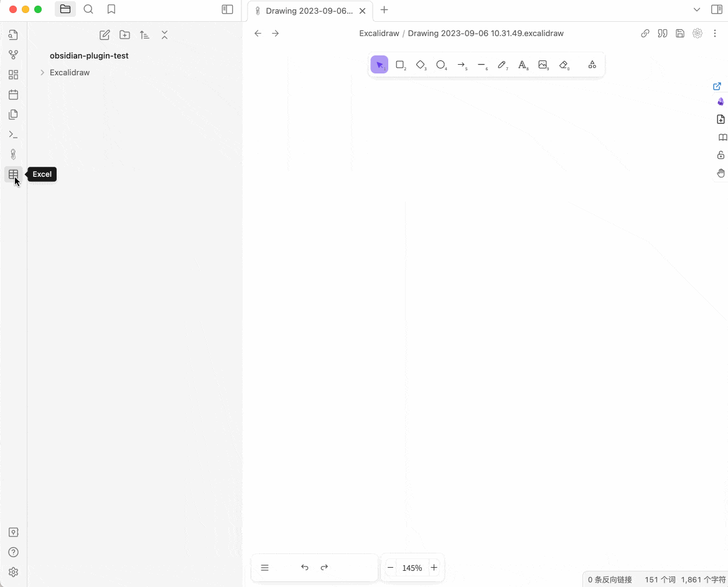Select the Text tool
728x587 pixels.
tap(522, 65)
